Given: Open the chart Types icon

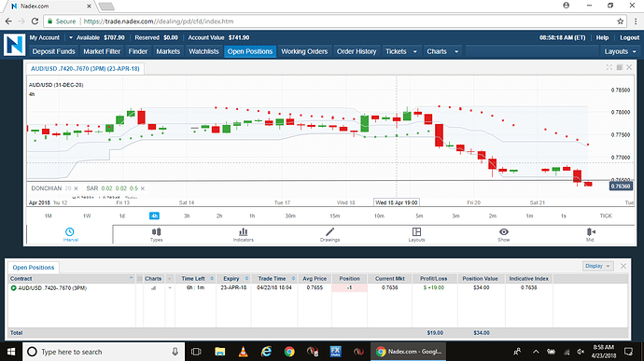Looking at the screenshot, I should coord(157,232).
